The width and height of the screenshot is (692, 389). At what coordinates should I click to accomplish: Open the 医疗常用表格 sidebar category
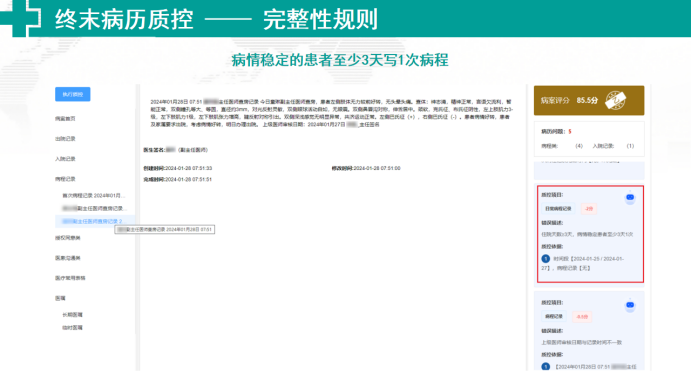point(70,278)
